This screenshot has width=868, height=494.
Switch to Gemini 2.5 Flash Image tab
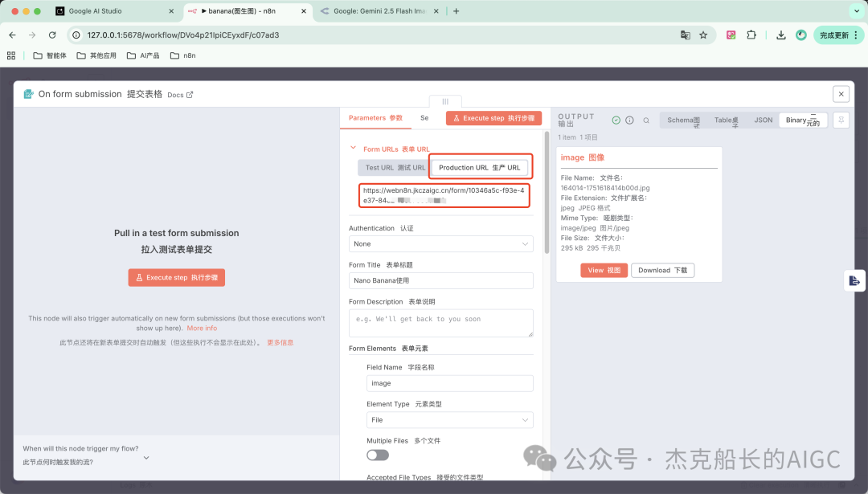tap(379, 11)
